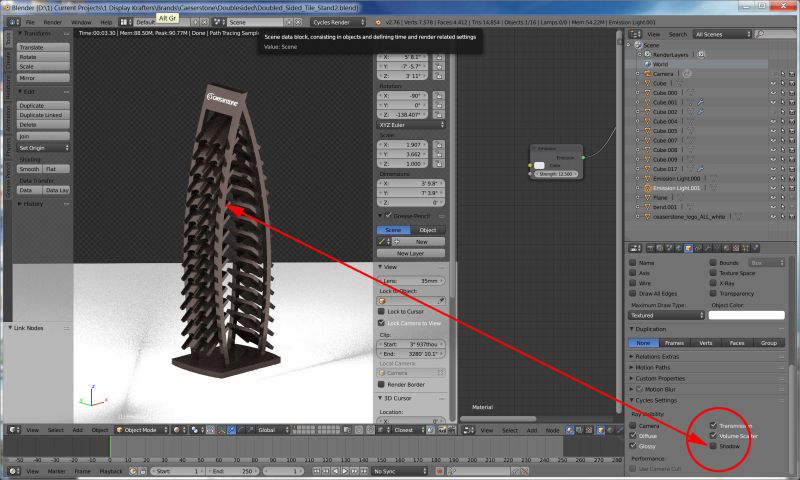This screenshot has height=480, width=800.
Task: Select Emission Light.001 in the outliner
Action: point(677,188)
